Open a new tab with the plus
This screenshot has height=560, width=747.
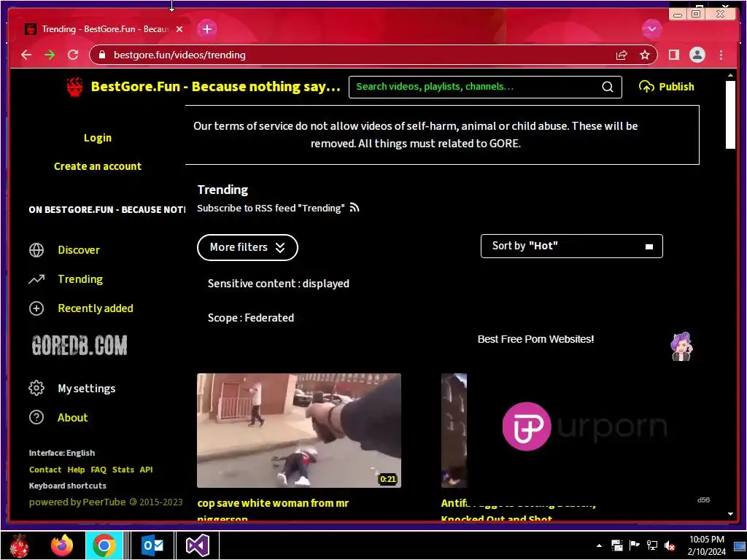tap(206, 29)
